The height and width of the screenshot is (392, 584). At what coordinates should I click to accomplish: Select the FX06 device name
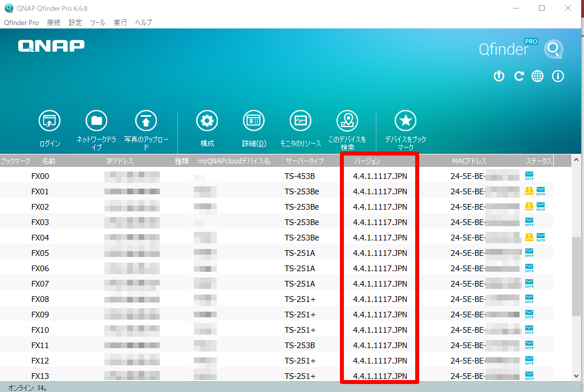pyautogui.click(x=40, y=268)
